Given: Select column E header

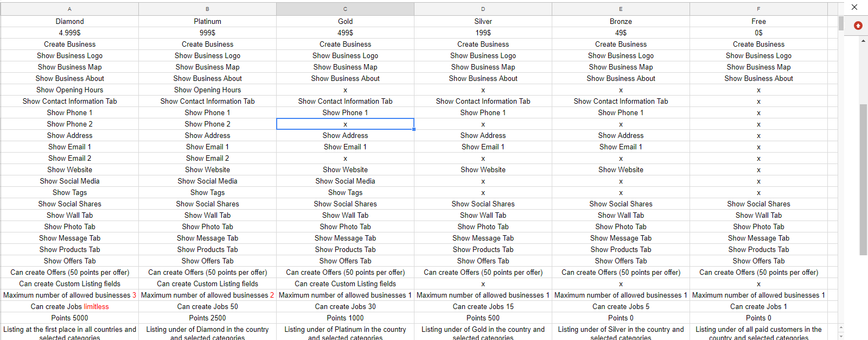Looking at the screenshot, I should coord(621,9).
